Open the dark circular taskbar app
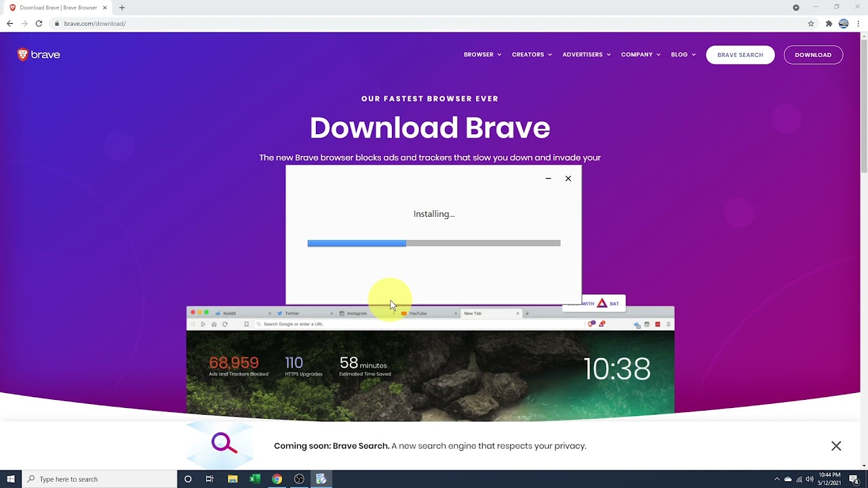This screenshot has width=868, height=488. click(x=299, y=479)
